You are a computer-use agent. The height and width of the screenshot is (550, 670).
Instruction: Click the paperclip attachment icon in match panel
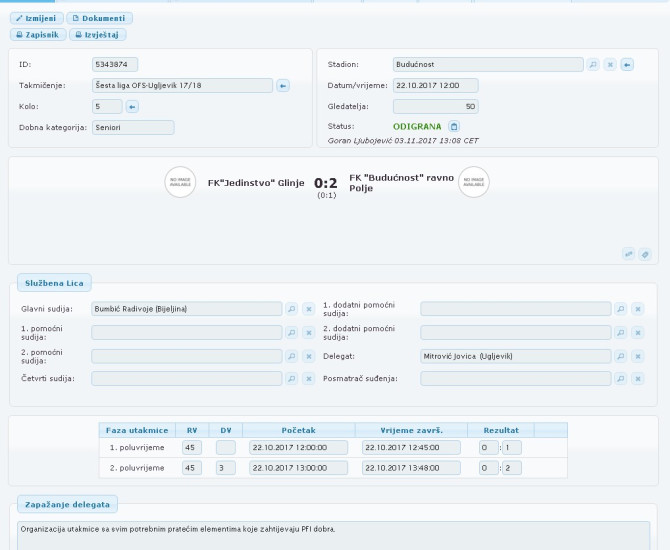tap(645, 254)
